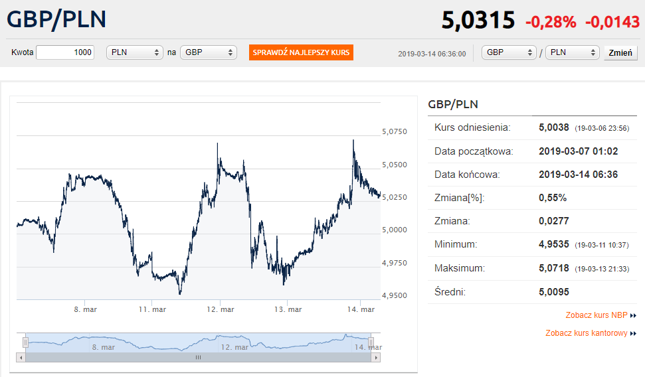Click the 8. mar label on chart axis
The image size is (645, 377).
pyautogui.click(x=85, y=310)
